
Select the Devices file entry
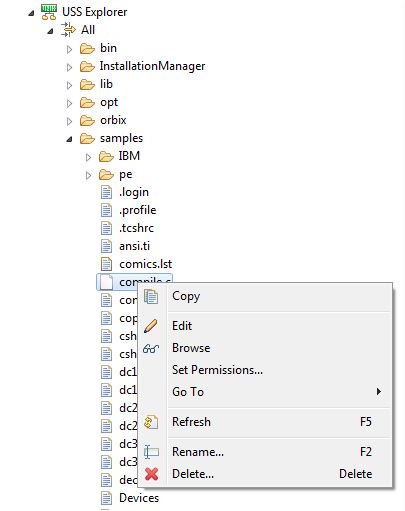click(x=139, y=498)
